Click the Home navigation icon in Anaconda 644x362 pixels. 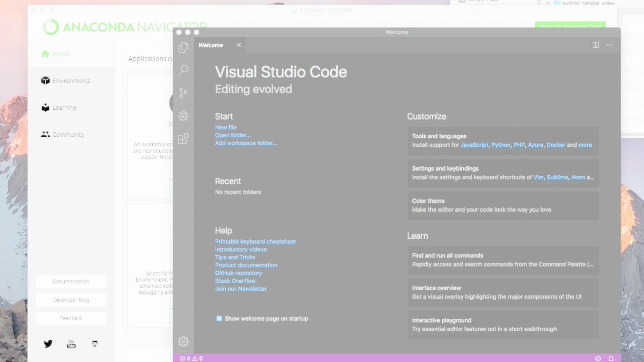pos(45,54)
